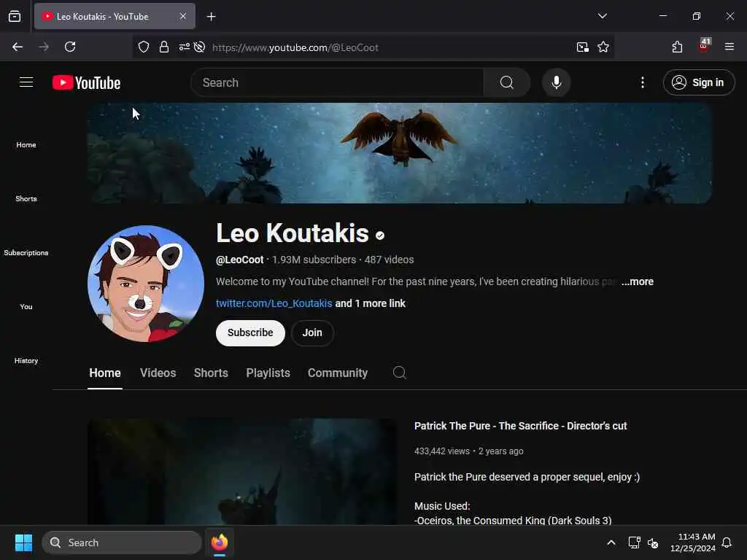Switch to the Videos tab
The width and height of the screenshot is (747, 560).
click(158, 373)
